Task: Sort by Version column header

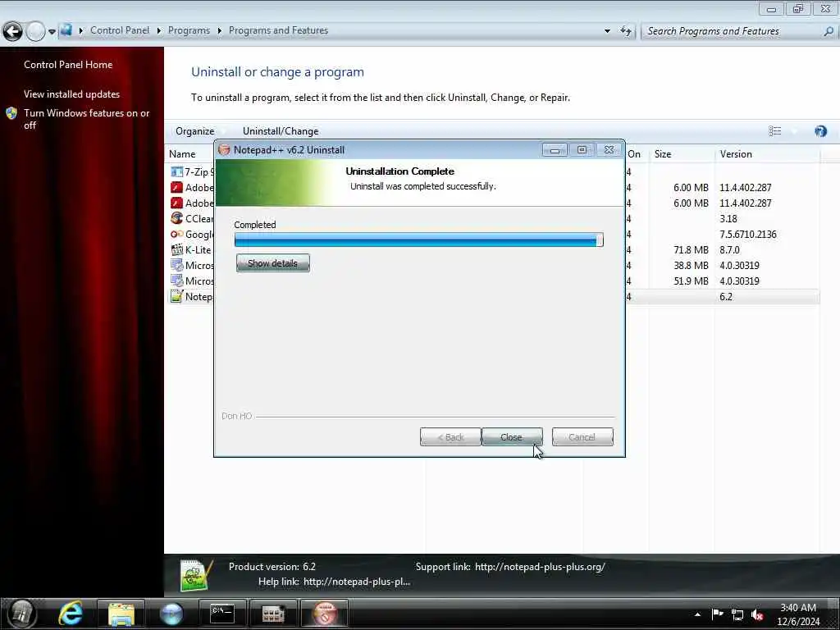Action: tap(736, 154)
